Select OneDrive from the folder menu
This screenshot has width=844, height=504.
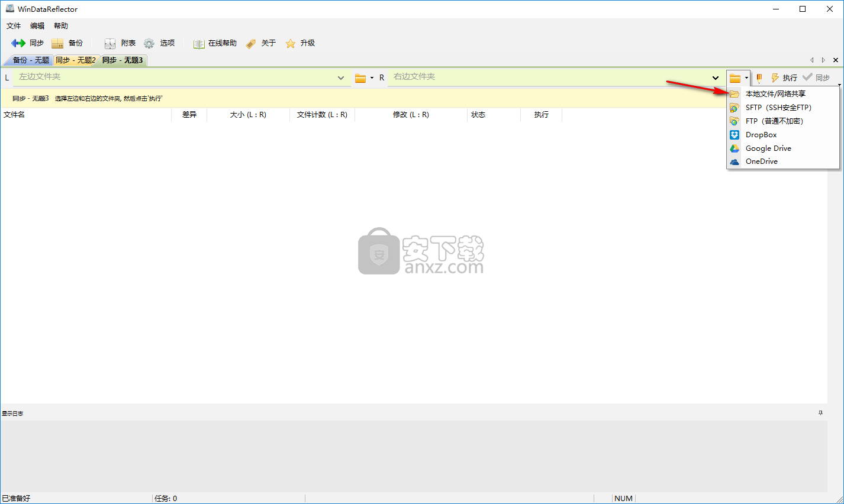click(x=782, y=161)
